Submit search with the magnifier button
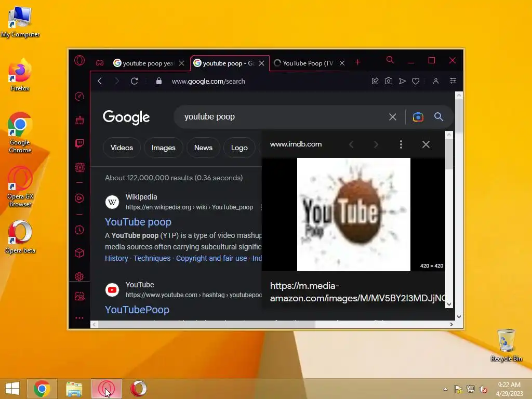Image resolution: width=532 pixels, height=399 pixels. coord(438,117)
